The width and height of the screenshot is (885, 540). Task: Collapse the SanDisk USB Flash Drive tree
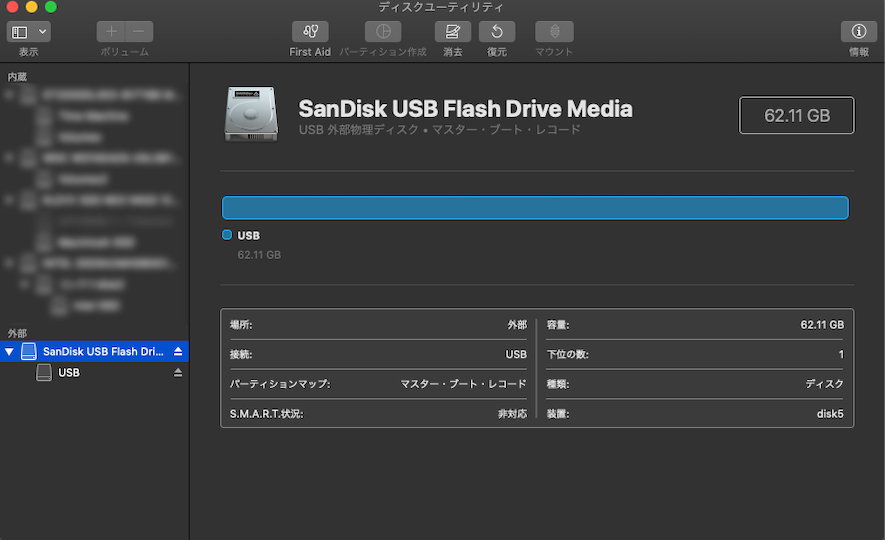coord(9,352)
